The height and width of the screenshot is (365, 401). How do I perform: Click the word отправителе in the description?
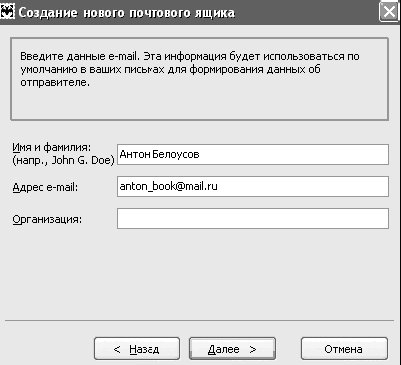pos(55,83)
